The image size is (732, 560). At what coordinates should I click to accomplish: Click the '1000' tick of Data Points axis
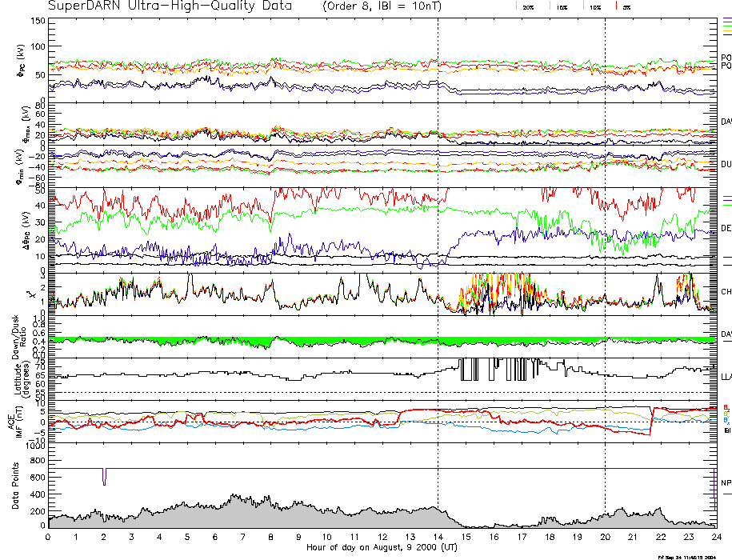[x=36, y=446]
